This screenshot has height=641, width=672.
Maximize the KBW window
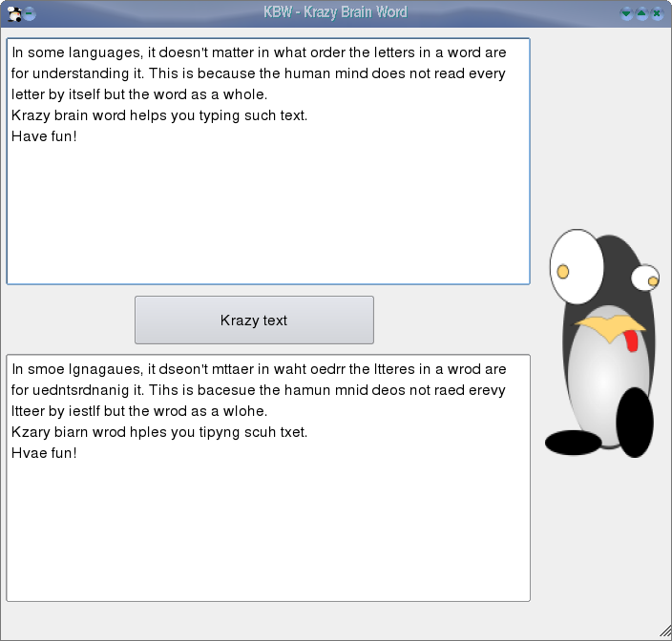(641, 13)
